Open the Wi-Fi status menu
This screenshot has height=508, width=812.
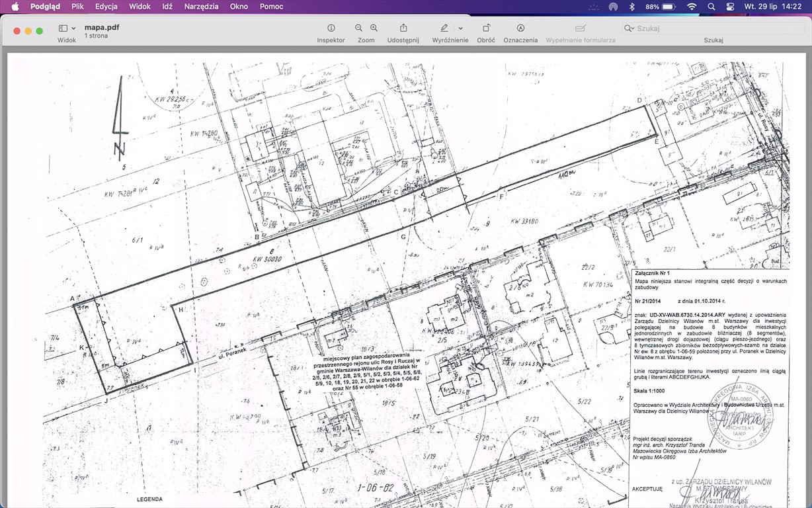point(692,7)
